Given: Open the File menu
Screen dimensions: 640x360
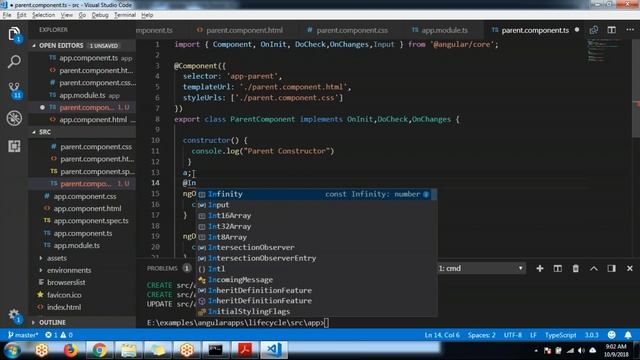Looking at the screenshot, I should [x=7, y=15].
